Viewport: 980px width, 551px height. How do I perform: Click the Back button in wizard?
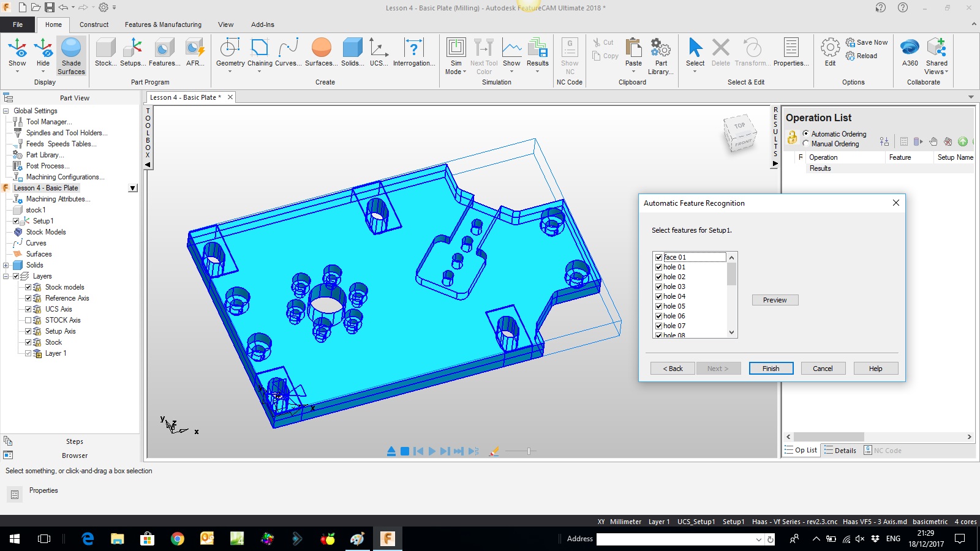click(x=673, y=369)
